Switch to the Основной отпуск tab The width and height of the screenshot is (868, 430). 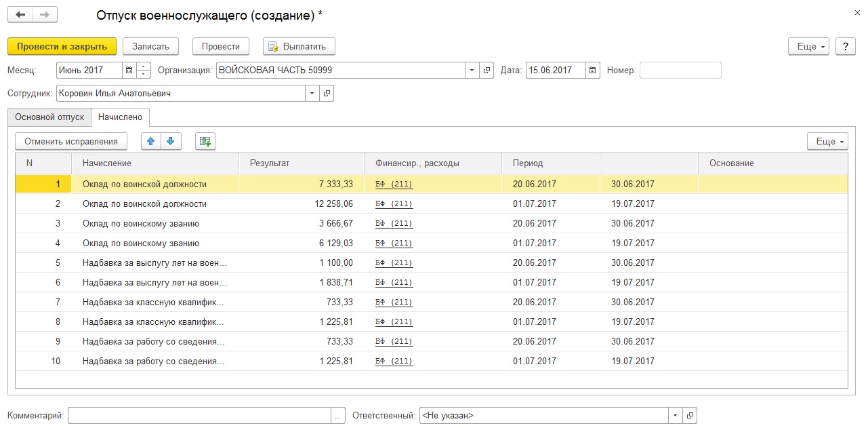49,117
